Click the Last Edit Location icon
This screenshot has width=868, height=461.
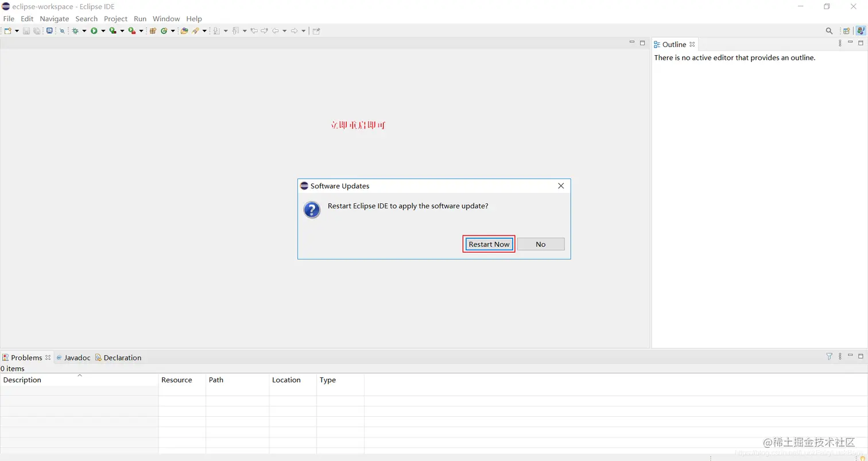pos(254,30)
